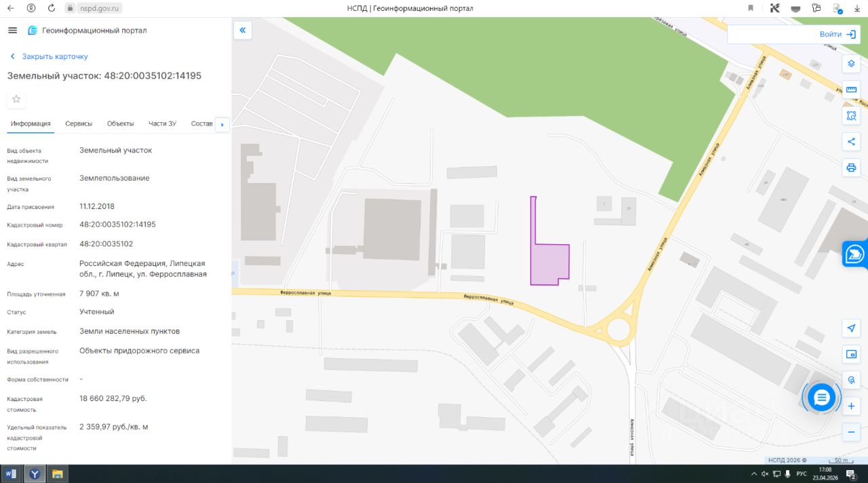This screenshot has width=868, height=483.
Task: Show hidden tray icons chevron
Action: pos(755,474)
